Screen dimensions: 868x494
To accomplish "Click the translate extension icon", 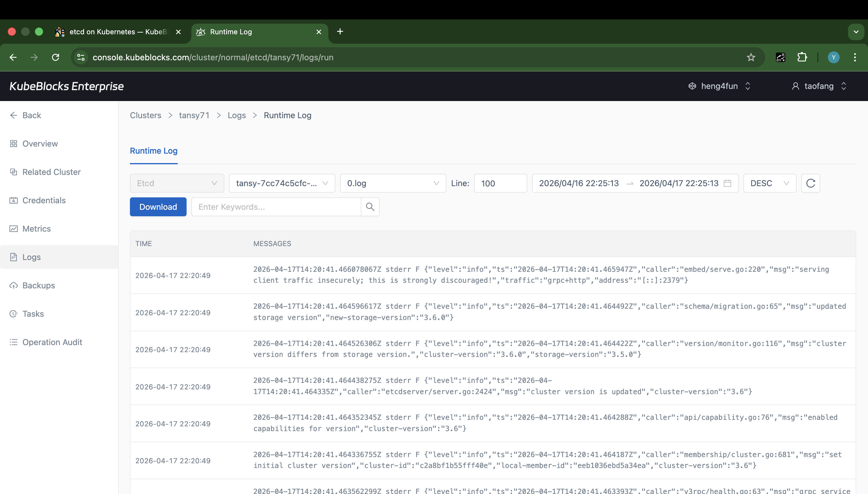I will pyautogui.click(x=781, y=57).
